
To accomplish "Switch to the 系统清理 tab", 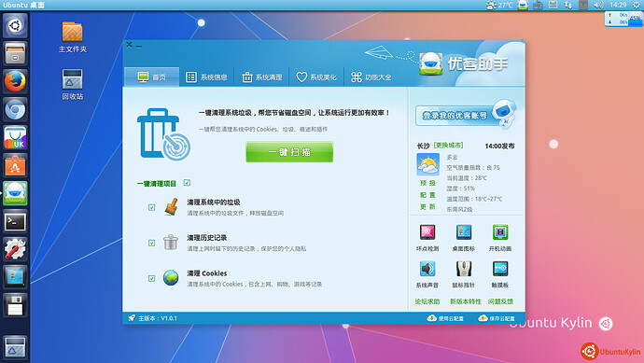I will pos(261,77).
